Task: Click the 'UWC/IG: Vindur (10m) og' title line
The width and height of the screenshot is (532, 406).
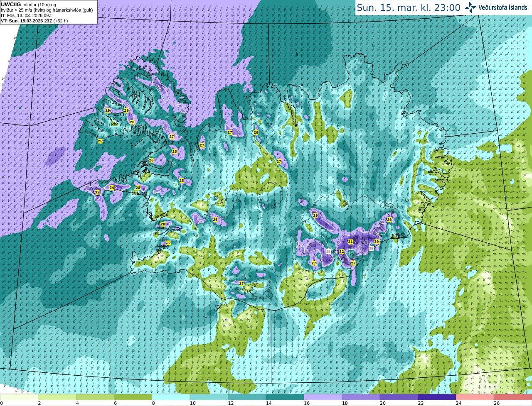Action: pyautogui.click(x=28, y=4)
